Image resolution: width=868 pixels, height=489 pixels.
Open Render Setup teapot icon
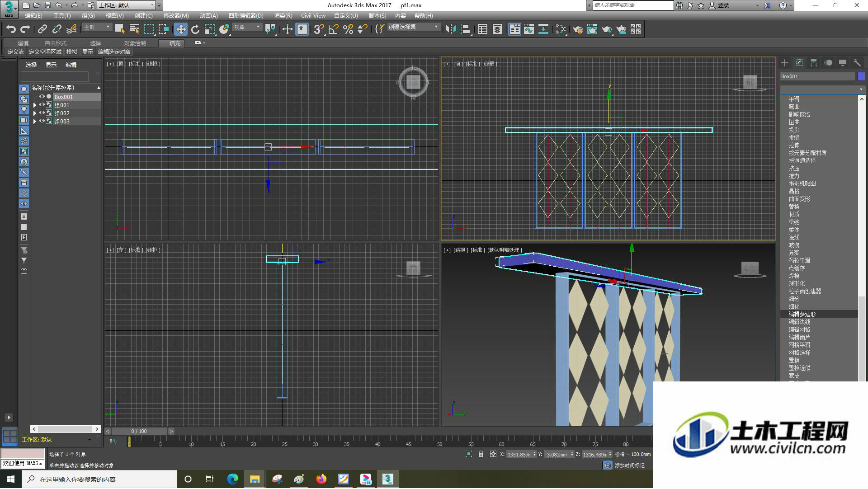tap(578, 29)
